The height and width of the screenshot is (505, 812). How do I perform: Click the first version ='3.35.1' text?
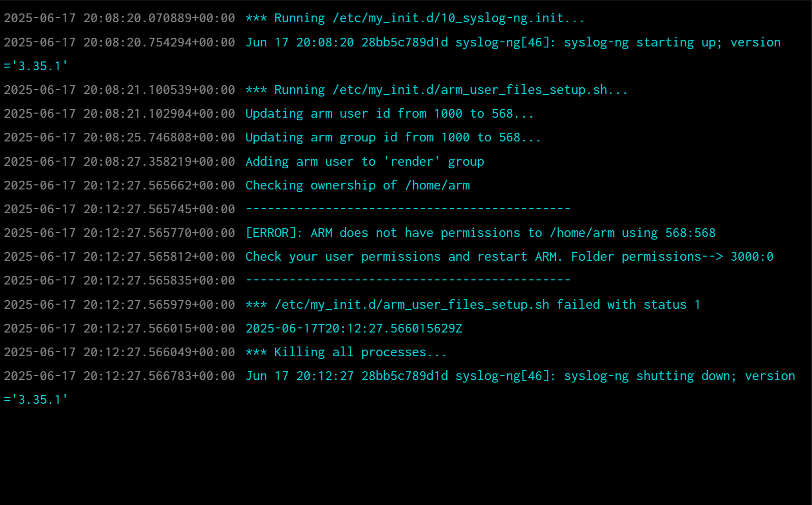(36, 66)
